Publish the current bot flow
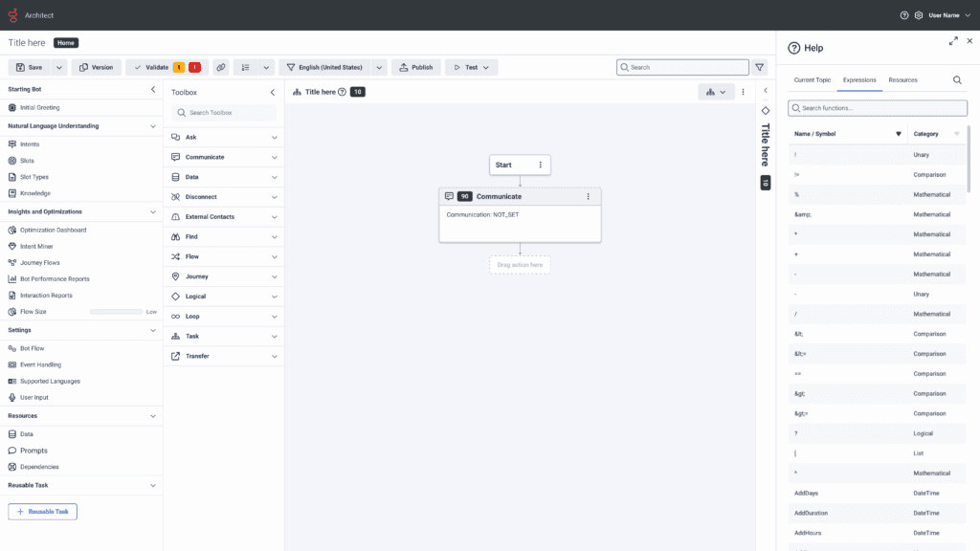The width and height of the screenshot is (980, 551). point(416,67)
